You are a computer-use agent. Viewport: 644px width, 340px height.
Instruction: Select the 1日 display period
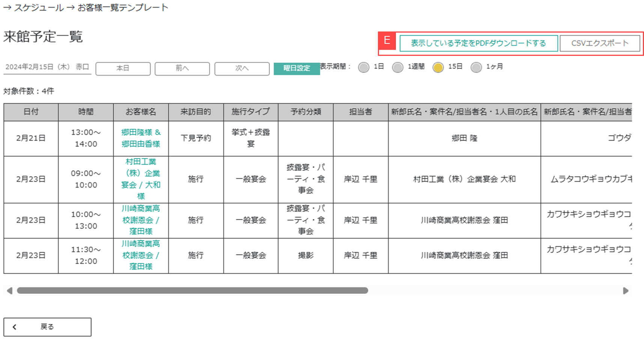(x=363, y=67)
